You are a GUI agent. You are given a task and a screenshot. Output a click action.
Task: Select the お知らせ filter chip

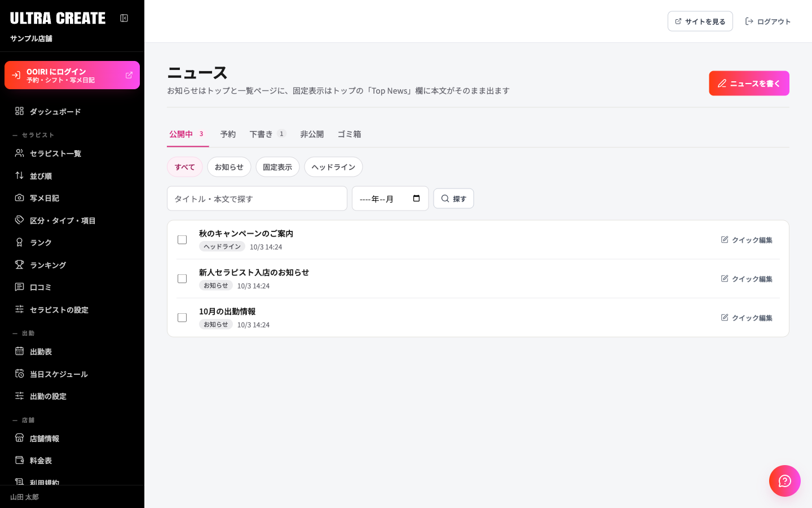click(x=229, y=167)
